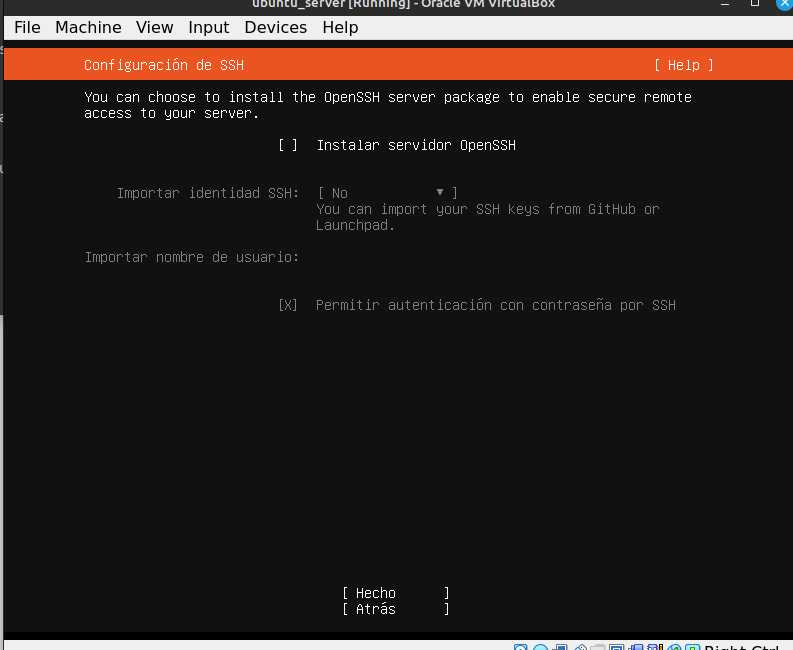Toggle Permitir autenticación con contraseña por SSH
The image size is (793, 650).
point(288,305)
